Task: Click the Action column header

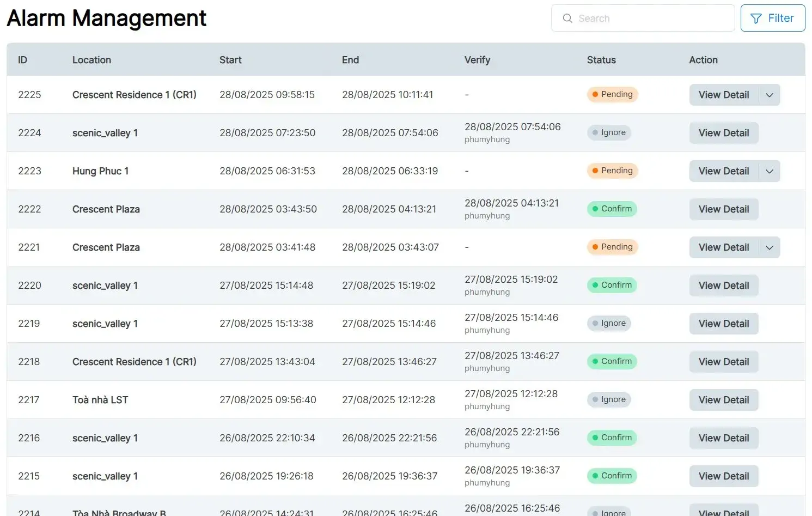Action: point(703,60)
